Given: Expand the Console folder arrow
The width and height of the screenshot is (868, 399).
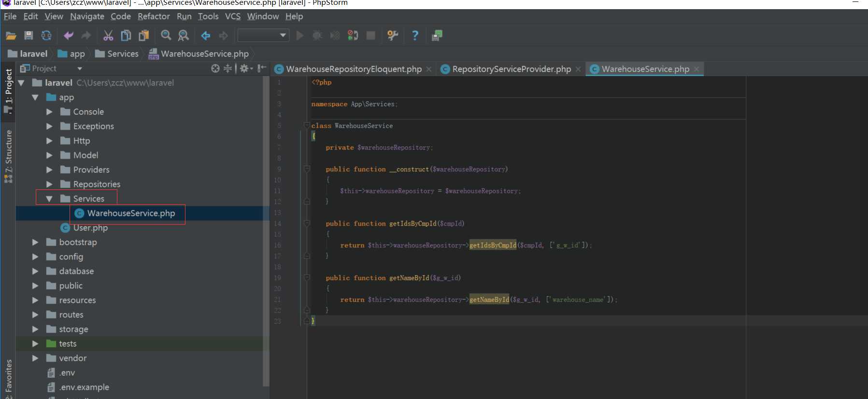Looking at the screenshot, I should pyautogui.click(x=49, y=112).
